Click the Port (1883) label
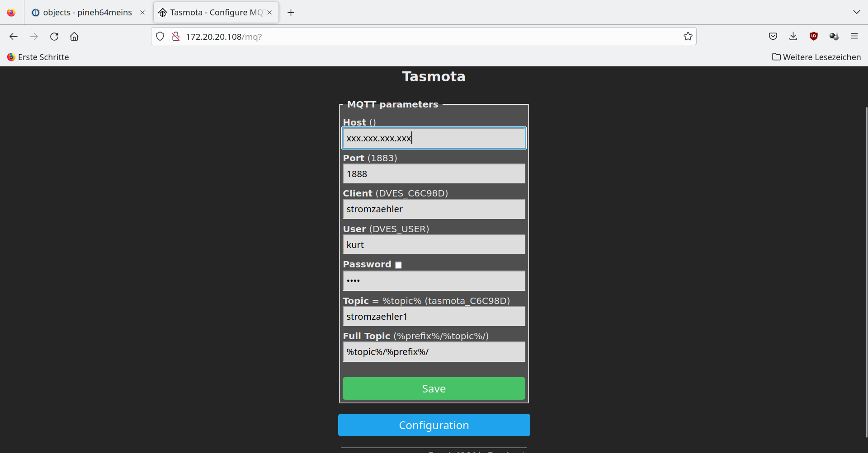 click(370, 158)
